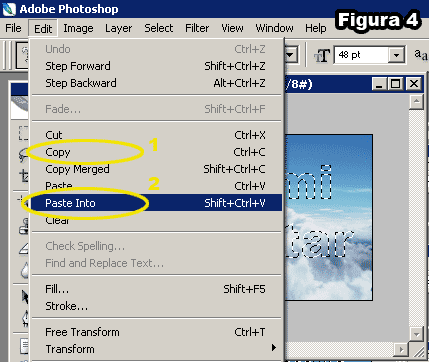
Task: Click the document scrollbar up arrow
Action: 416,101
